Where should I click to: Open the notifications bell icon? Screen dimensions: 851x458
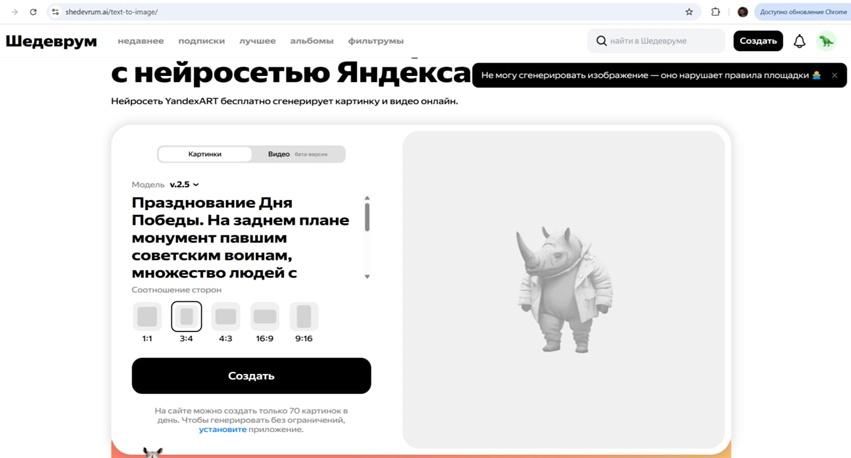(799, 41)
